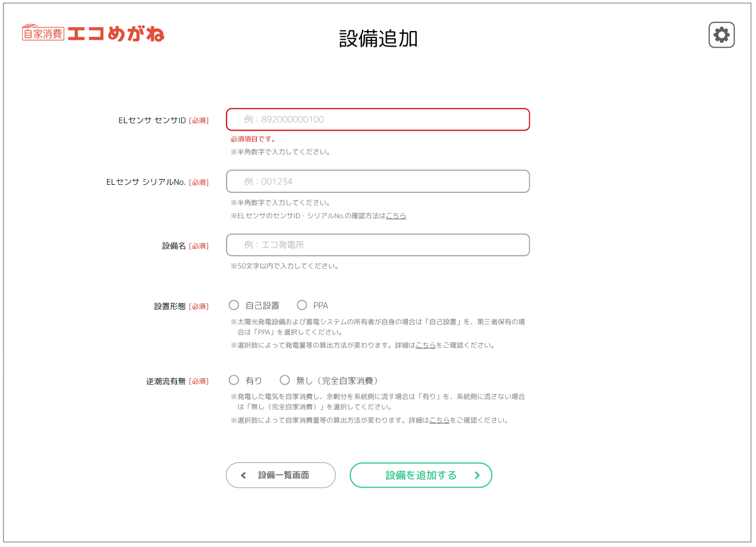Focus the ELセンサ センサID input field
756x547 pixels.
tap(377, 119)
